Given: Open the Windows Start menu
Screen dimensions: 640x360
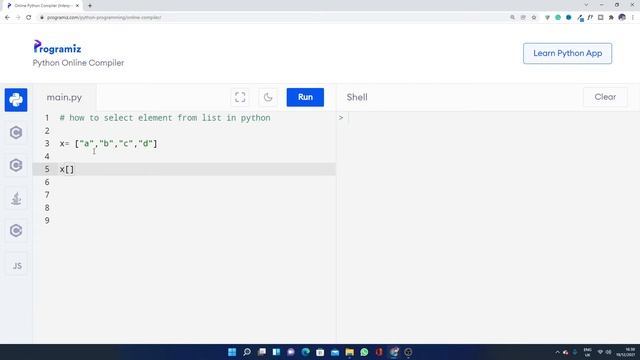Looking at the screenshot, I should (x=232, y=352).
